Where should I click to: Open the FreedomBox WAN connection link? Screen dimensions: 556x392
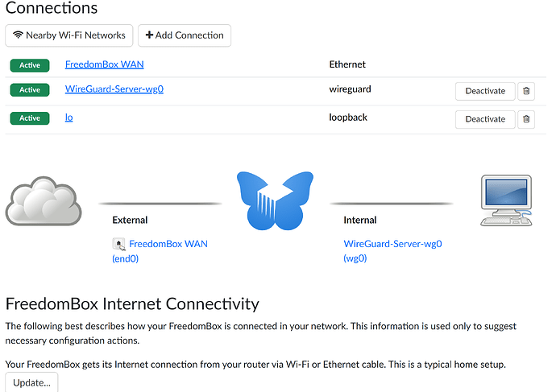(x=104, y=64)
